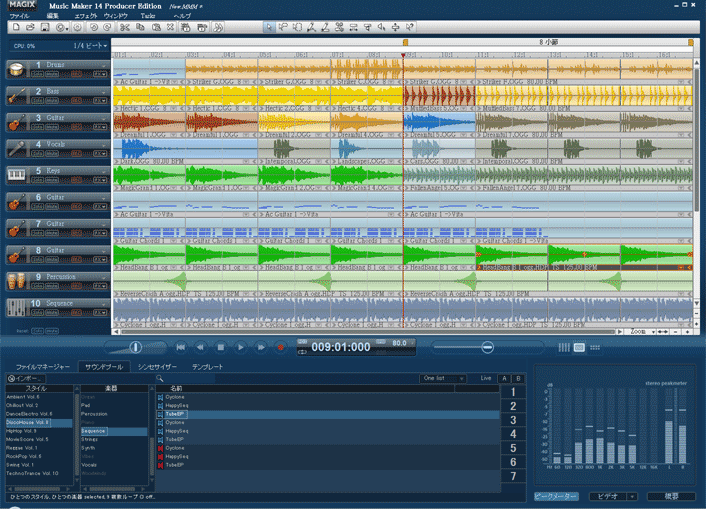Viewport: 706px width, 509px height.
Task: Mute the Vocals track
Action: point(52,153)
